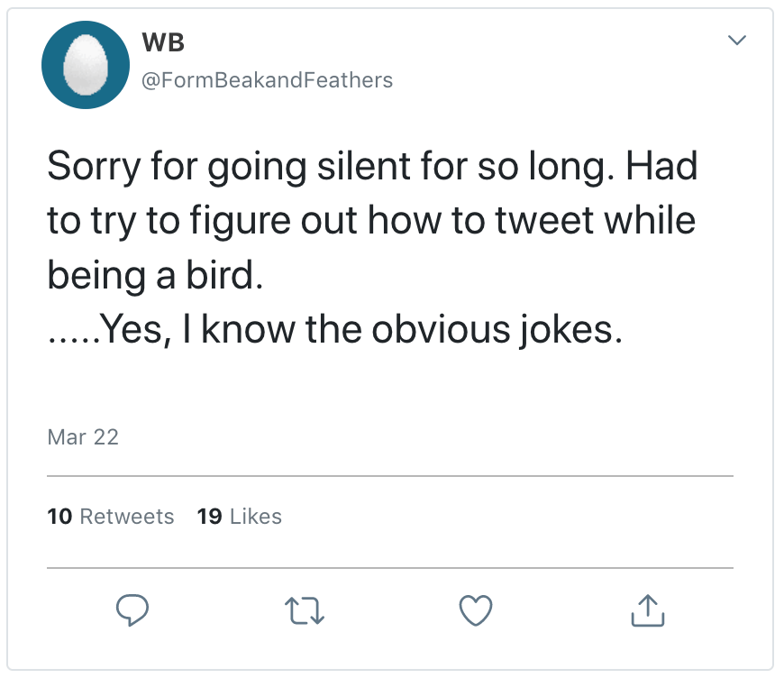This screenshot has width=784, height=678.
Task: Click the word Retweets label
Action: (x=127, y=517)
